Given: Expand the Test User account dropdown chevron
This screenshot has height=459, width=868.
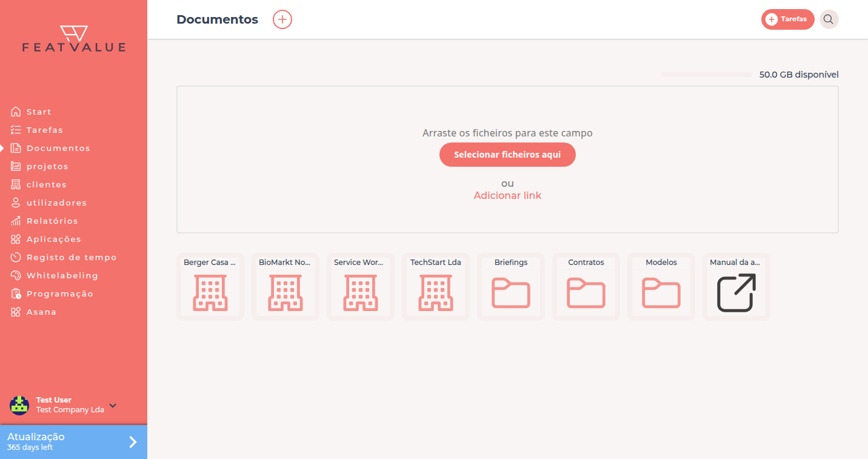Looking at the screenshot, I should (113, 406).
